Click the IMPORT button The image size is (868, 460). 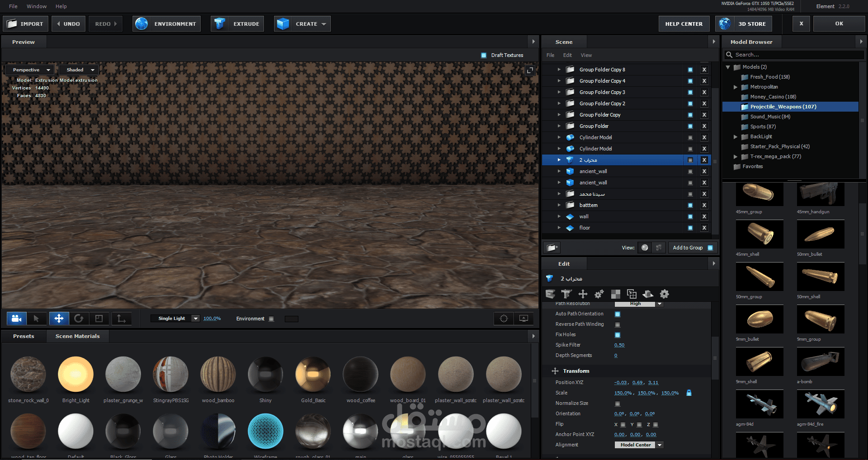pyautogui.click(x=25, y=24)
